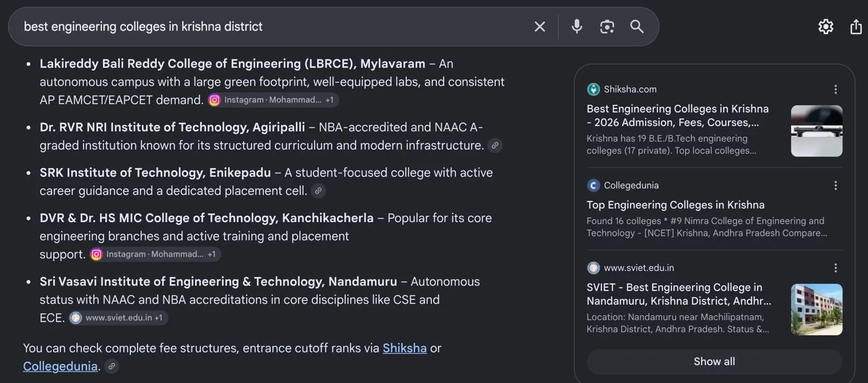Open settings gear icon

pyautogui.click(x=826, y=27)
